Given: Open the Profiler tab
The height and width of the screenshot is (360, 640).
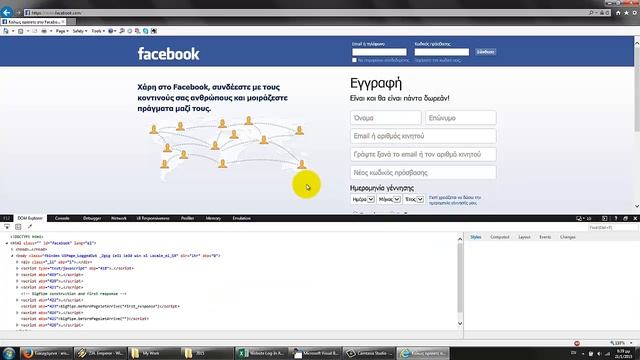Looking at the screenshot, I should tap(187, 218).
